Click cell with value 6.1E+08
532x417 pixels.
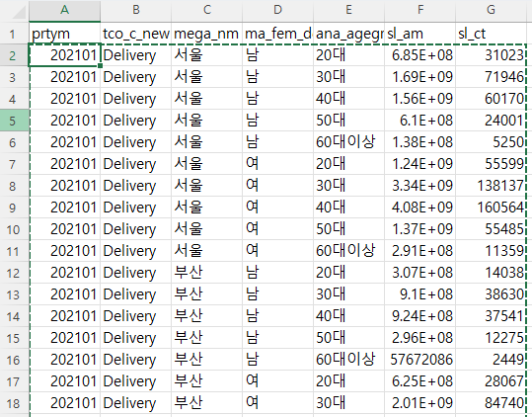(420, 121)
